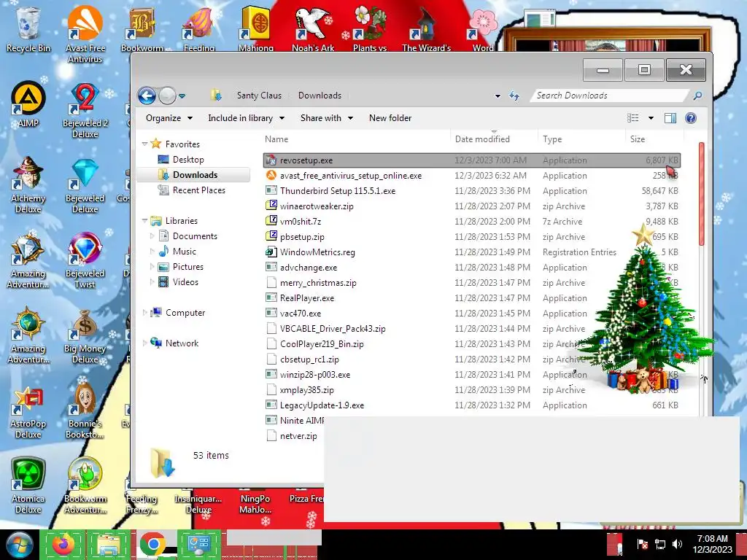Open the Recycle Bin desktop icon
Screen dimensions: 747x560
point(28,29)
